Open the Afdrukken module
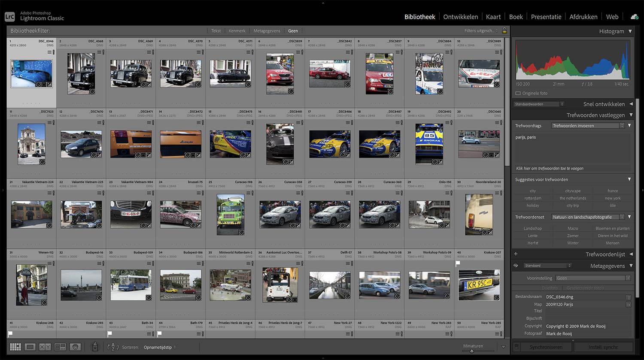 click(x=583, y=17)
